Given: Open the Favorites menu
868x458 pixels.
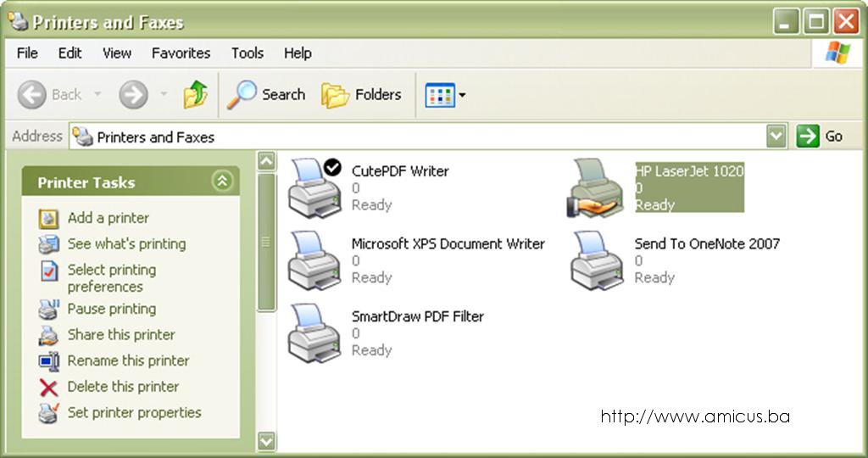Looking at the screenshot, I should [181, 53].
